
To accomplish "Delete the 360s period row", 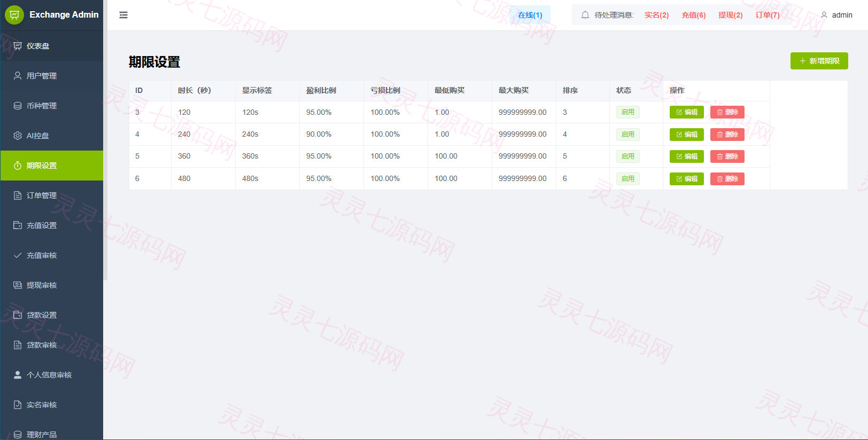I will [x=727, y=156].
